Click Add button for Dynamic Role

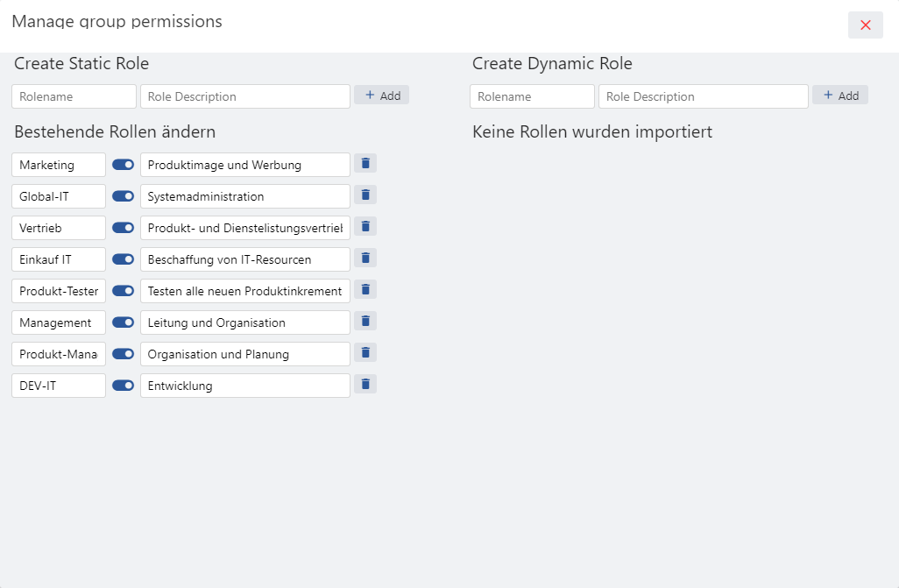(840, 96)
